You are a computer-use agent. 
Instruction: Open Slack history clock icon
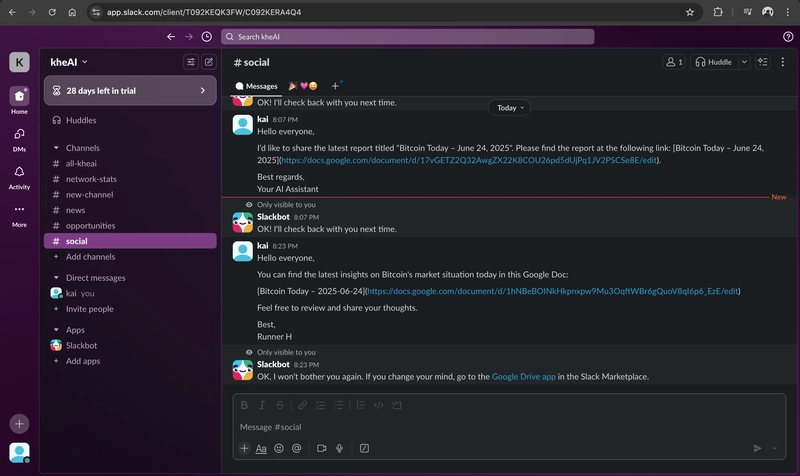[207, 37]
